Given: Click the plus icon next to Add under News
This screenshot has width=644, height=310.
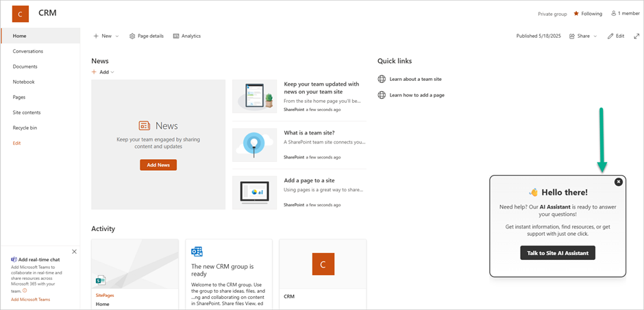Looking at the screenshot, I should 94,72.
